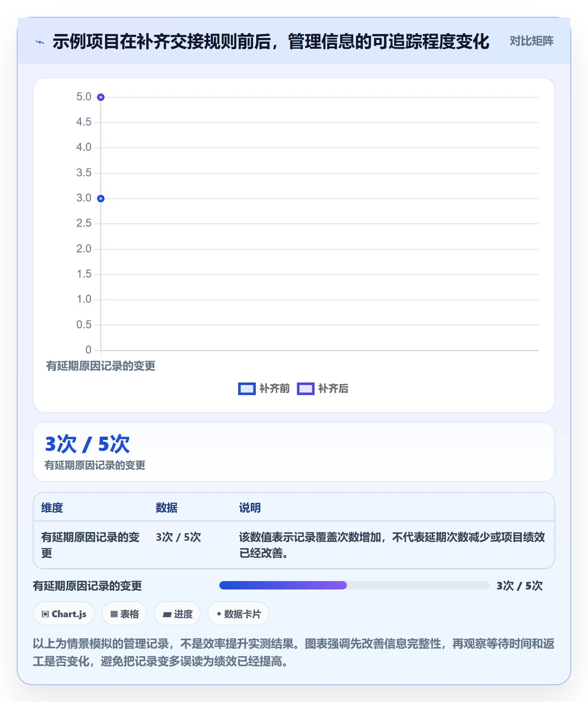Toggle the 补齐前 legend swatch
588x702 pixels.
click(247, 389)
